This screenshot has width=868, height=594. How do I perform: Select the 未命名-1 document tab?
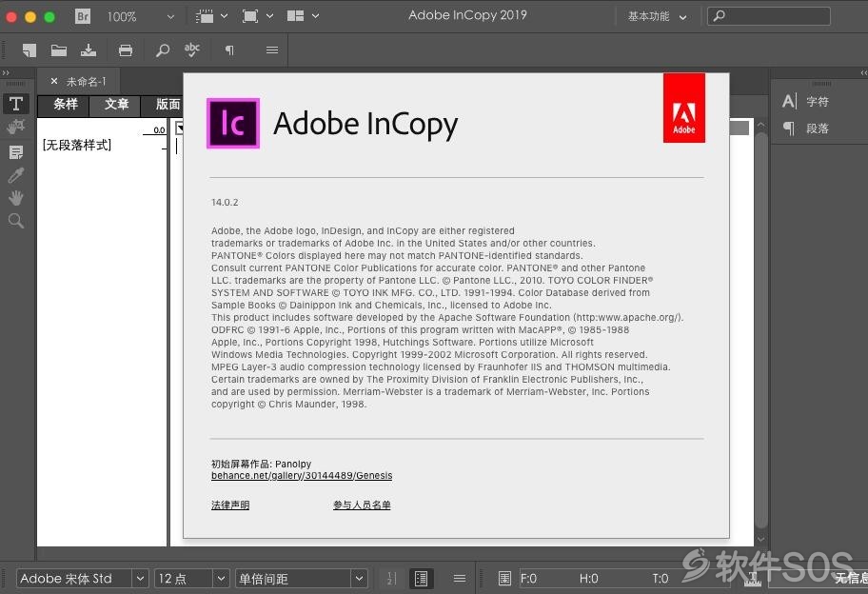(86, 81)
